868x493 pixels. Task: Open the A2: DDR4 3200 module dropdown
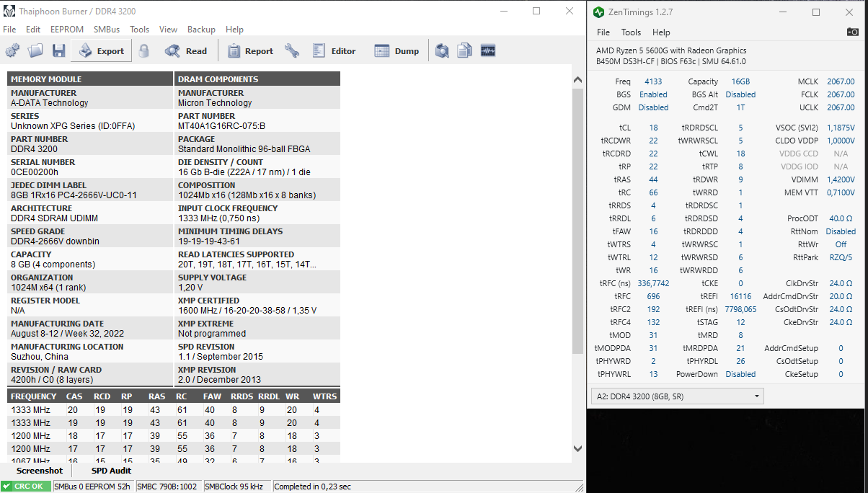(x=677, y=396)
